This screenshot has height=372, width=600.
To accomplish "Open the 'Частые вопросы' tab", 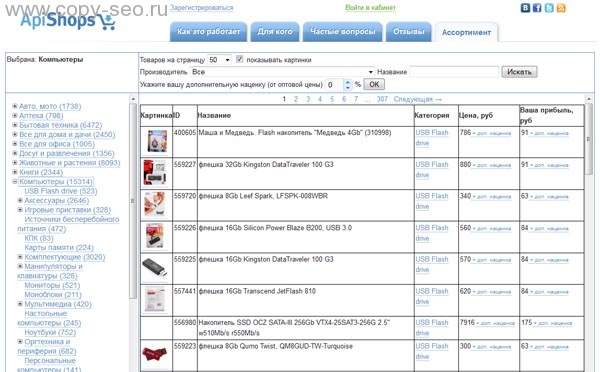I will tap(342, 31).
